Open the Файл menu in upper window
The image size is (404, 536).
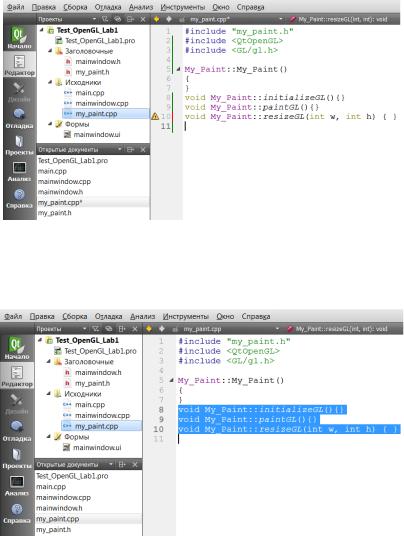point(16,7)
